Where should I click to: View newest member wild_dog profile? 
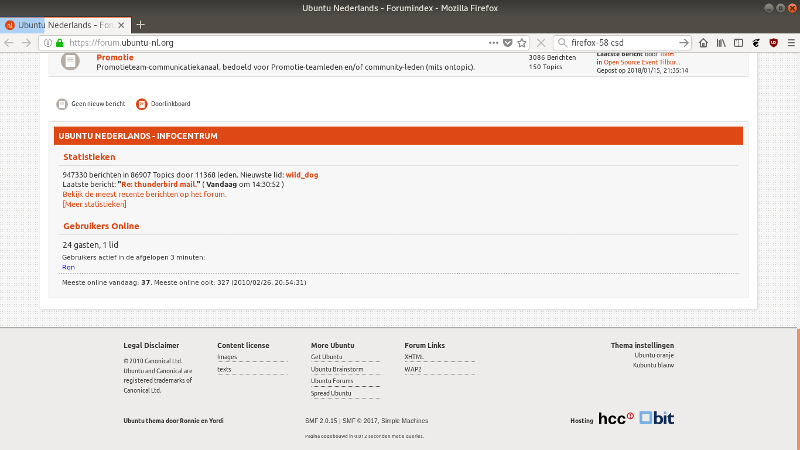[x=302, y=175]
